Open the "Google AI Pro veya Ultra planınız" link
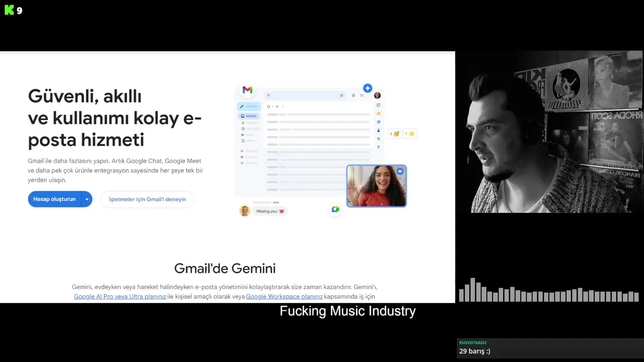Image resolution: width=644 pixels, height=362 pixels. [x=120, y=297]
